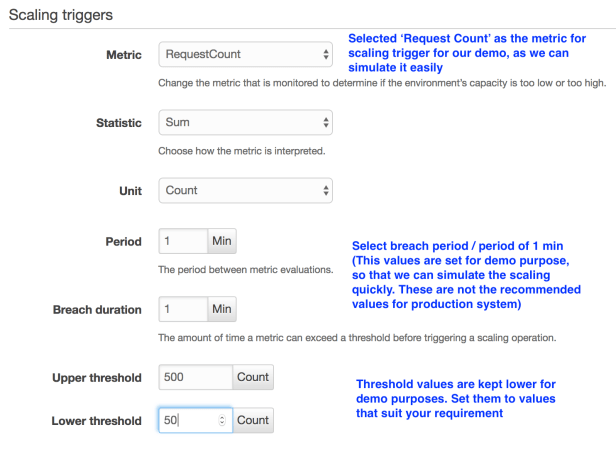Open the Unit dropdown set to Count
Image resolution: width=616 pixels, height=464 pixels.
245,190
